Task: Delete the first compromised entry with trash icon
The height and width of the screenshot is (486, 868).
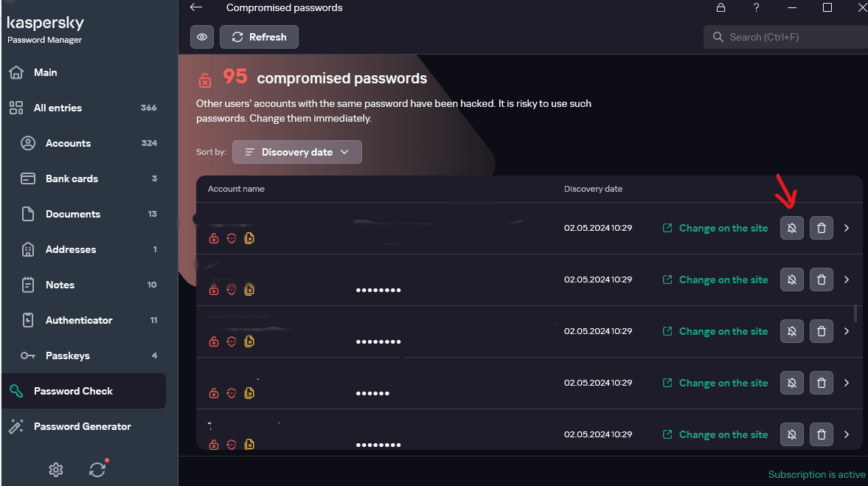Action: (x=822, y=229)
